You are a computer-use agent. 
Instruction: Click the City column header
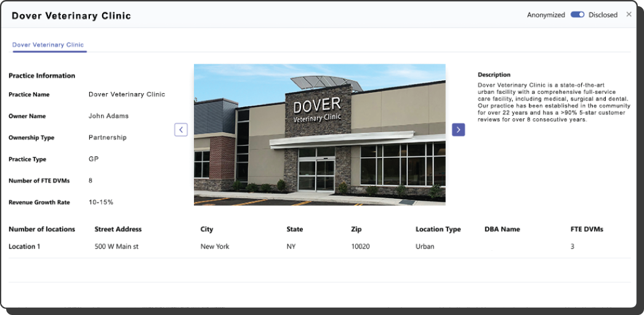pos(207,229)
